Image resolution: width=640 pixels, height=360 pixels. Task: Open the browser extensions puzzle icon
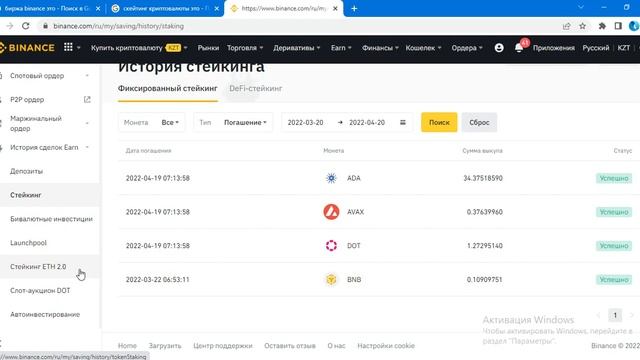click(602, 26)
